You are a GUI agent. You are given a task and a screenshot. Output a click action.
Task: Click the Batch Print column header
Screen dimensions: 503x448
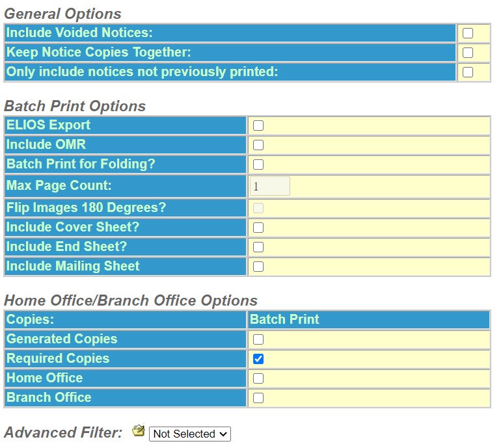pos(285,320)
